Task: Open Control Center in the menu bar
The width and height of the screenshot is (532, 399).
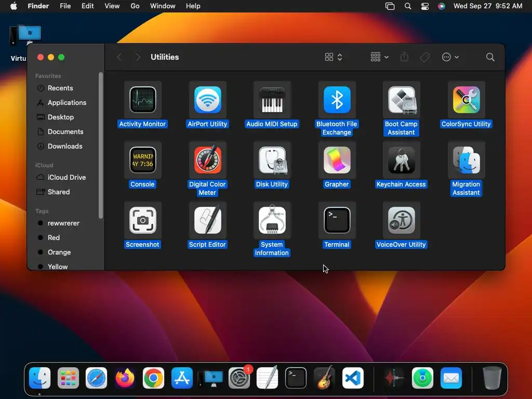Action: click(425, 6)
